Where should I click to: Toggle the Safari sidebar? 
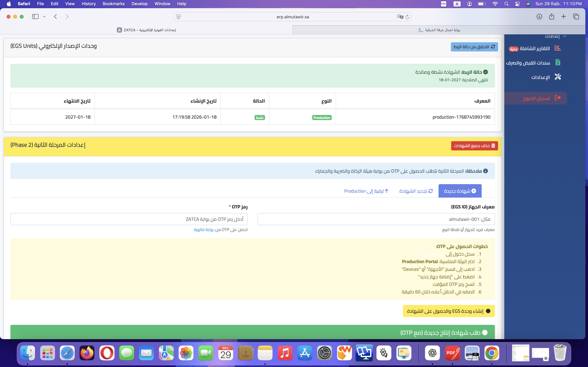coord(35,17)
